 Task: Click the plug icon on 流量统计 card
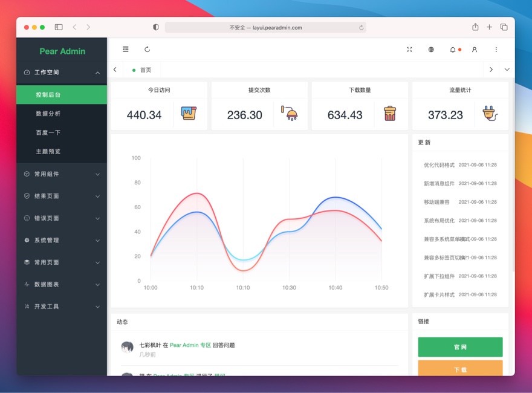489,113
